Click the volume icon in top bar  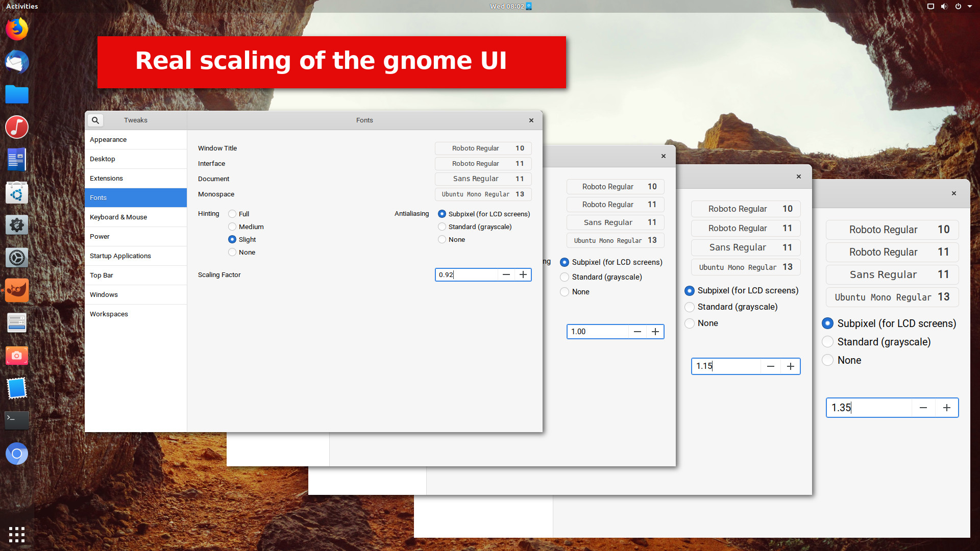pyautogui.click(x=944, y=6)
